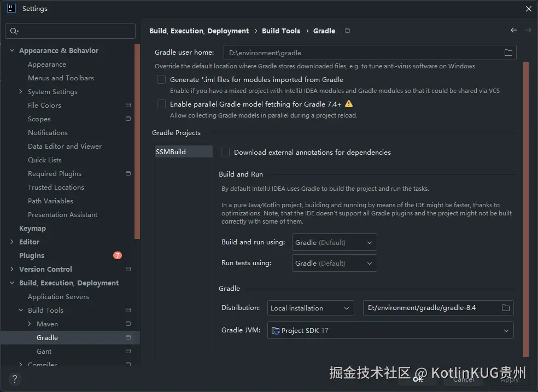Image resolution: width=538 pixels, height=392 pixels.
Task: Expand the Maven node
Action: point(29,324)
